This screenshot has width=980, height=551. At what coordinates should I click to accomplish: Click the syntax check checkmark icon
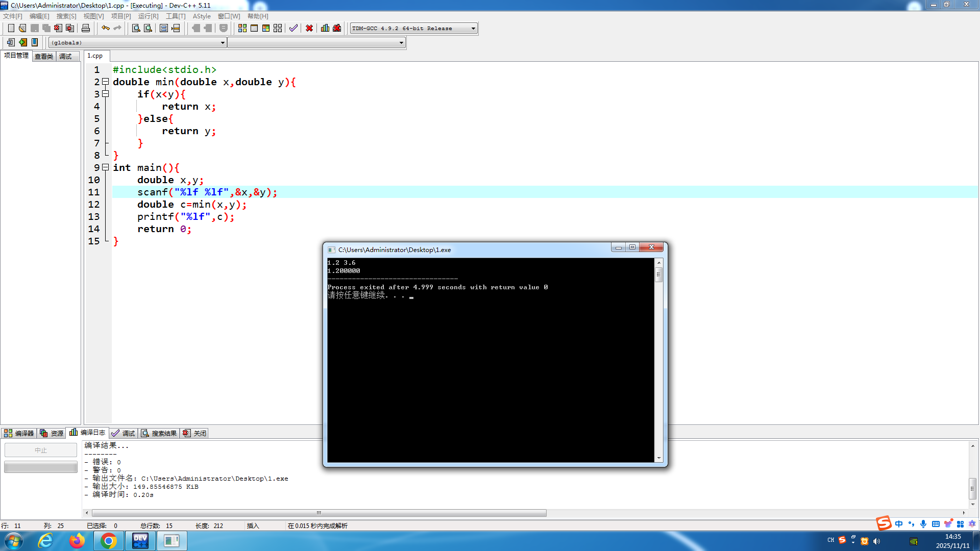293,28
